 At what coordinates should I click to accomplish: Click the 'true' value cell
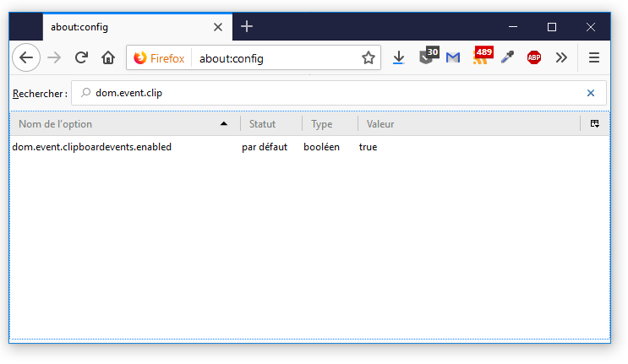(x=368, y=147)
